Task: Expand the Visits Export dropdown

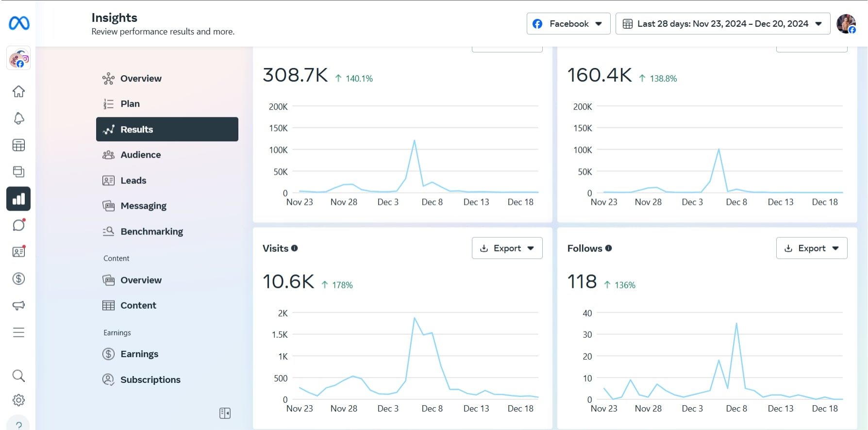Action: tap(507, 248)
